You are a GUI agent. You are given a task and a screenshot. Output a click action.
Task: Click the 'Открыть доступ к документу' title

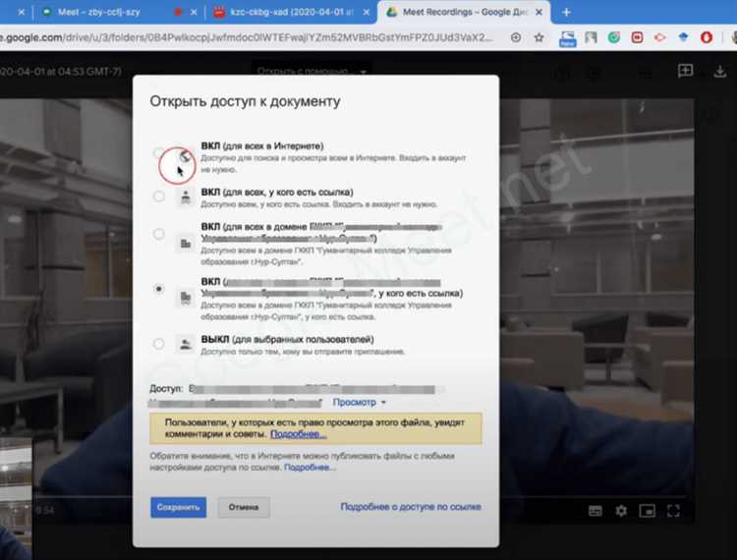click(245, 101)
